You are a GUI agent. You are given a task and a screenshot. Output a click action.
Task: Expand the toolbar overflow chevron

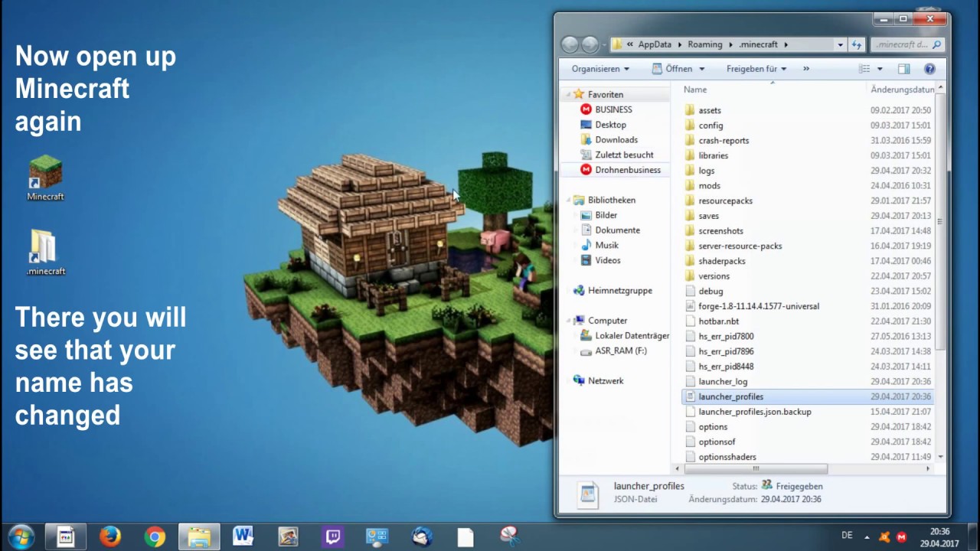click(805, 69)
